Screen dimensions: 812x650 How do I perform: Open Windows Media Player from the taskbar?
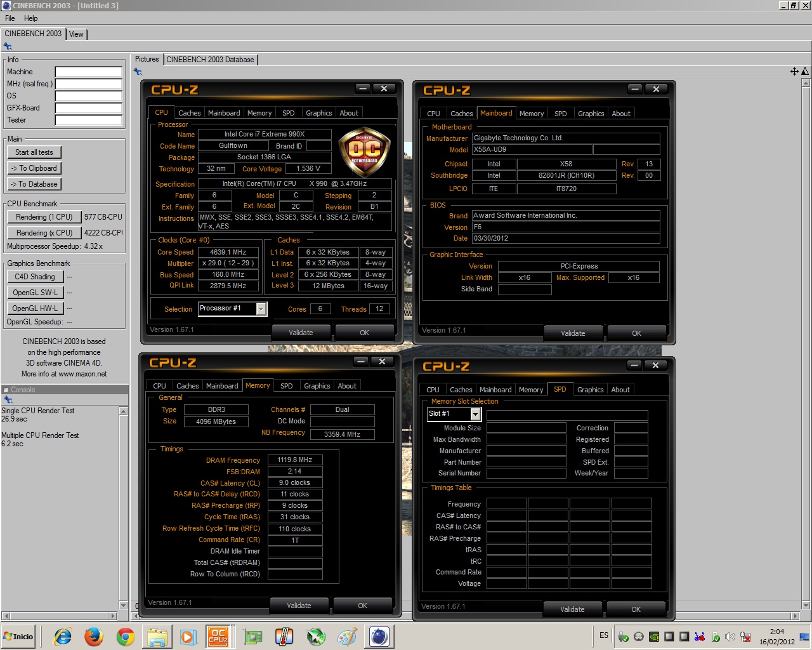(x=187, y=636)
